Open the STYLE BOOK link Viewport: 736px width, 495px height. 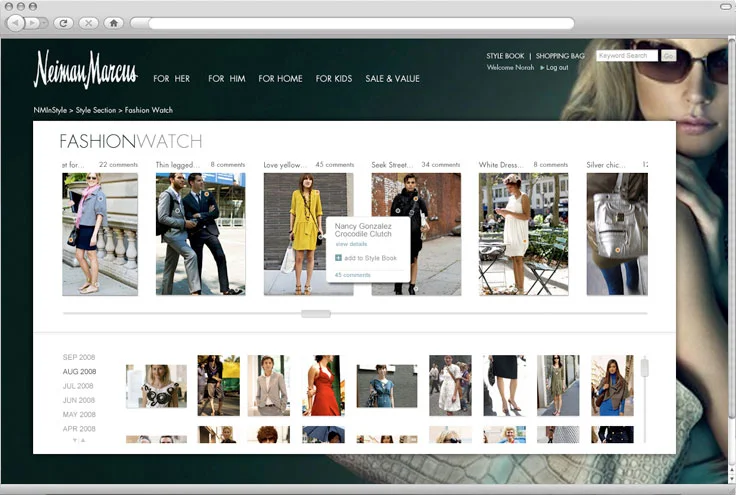(505, 56)
